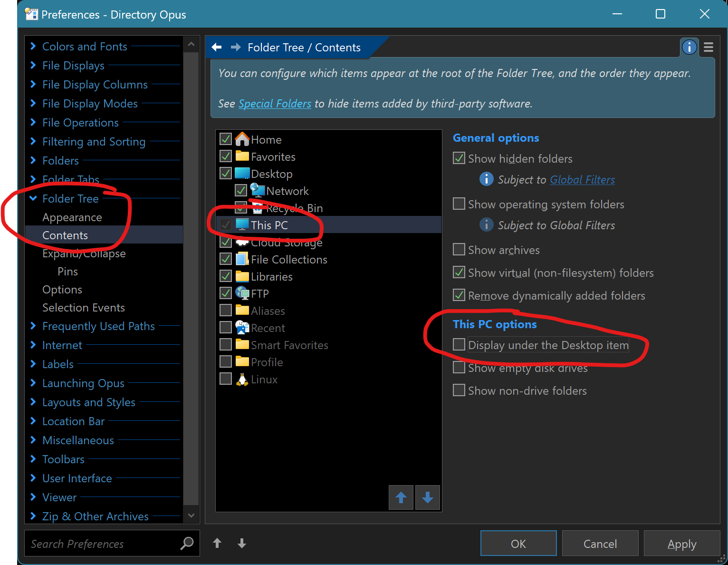
Task: Toggle the info panel icon
Action: tap(689, 47)
